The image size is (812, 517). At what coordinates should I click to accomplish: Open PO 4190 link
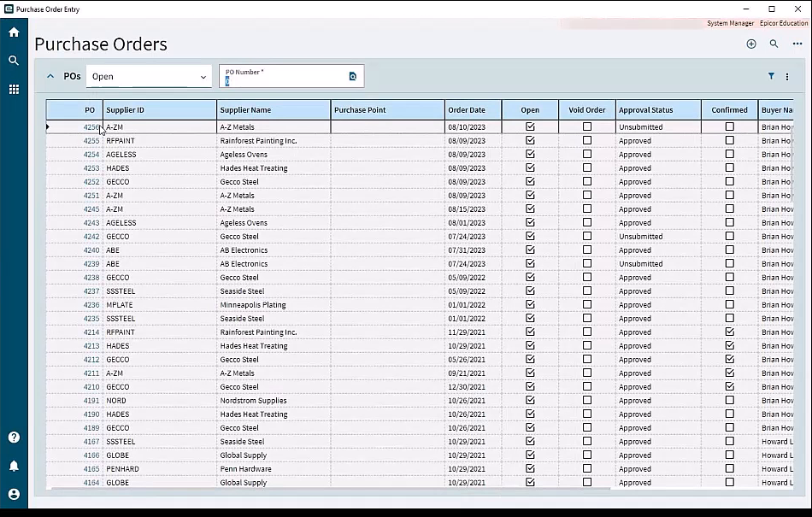click(91, 414)
